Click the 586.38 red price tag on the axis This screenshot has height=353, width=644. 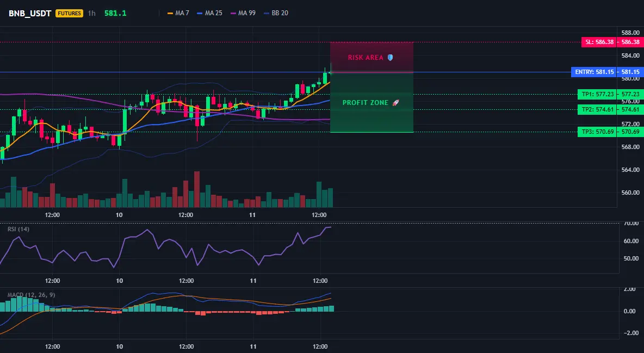[630, 42]
